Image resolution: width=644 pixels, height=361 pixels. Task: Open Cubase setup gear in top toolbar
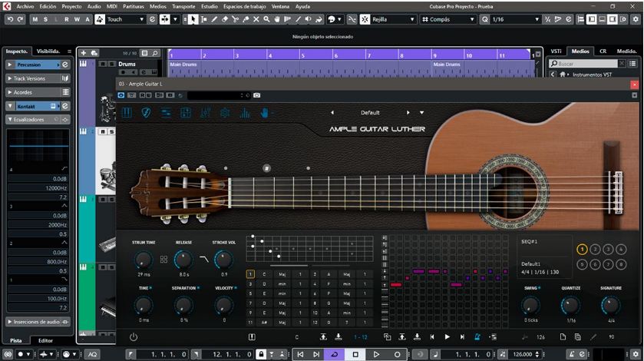tap(636, 19)
